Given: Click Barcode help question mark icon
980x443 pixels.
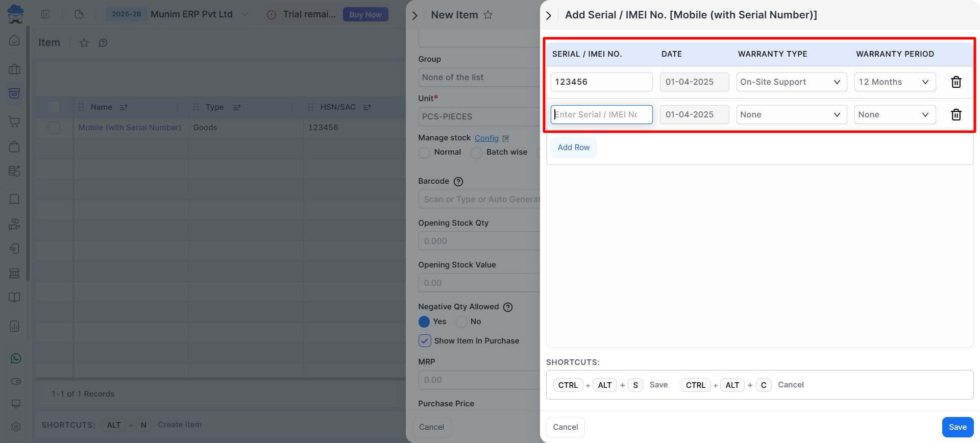Looking at the screenshot, I should point(458,182).
